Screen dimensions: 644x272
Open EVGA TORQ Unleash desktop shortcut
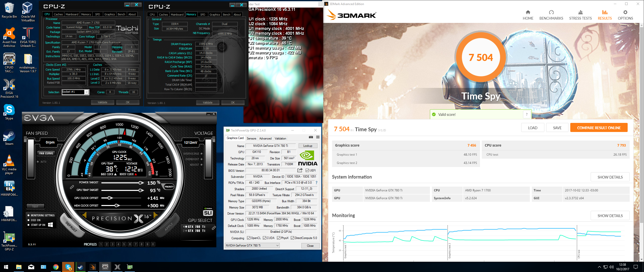click(x=28, y=37)
